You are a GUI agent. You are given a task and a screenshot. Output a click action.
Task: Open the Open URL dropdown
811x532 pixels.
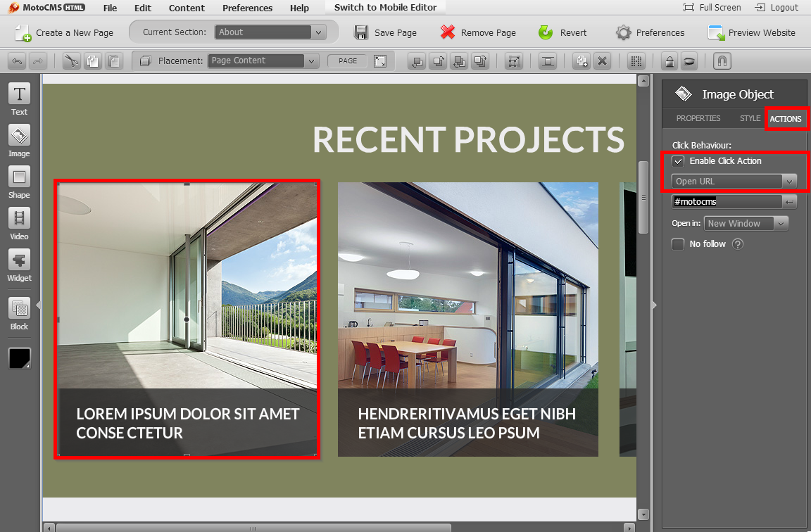pos(734,181)
